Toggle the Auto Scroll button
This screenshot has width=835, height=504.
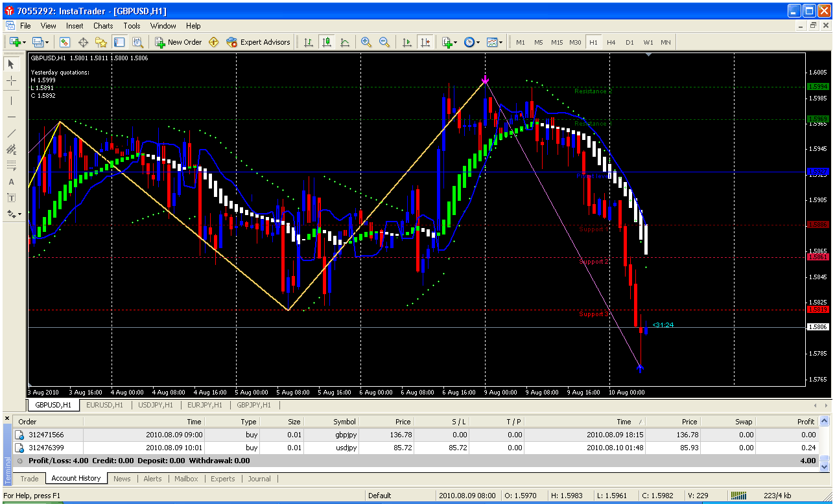click(407, 42)
